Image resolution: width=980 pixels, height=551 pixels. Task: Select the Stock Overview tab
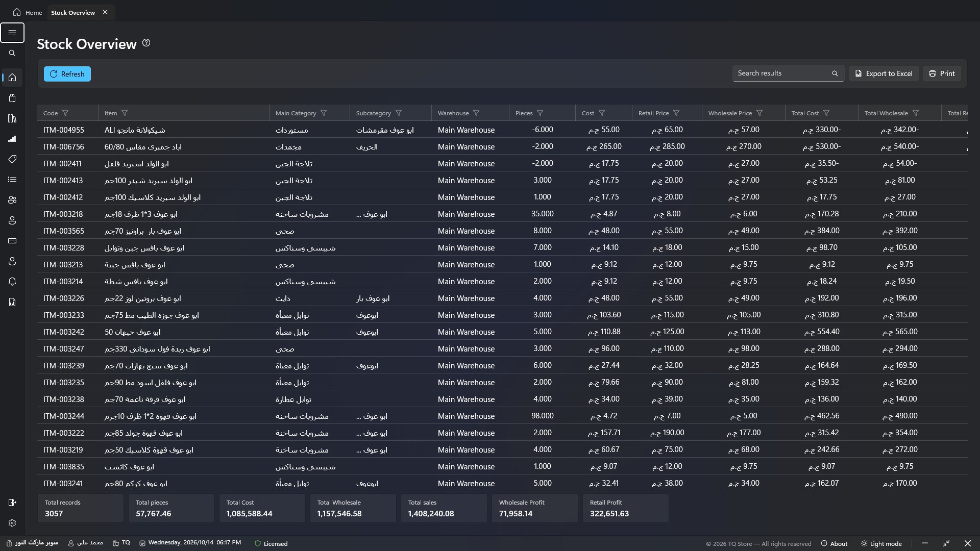73,12
